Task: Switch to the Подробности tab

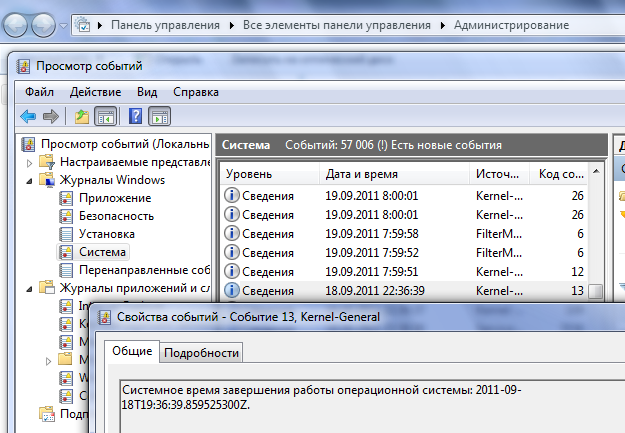Action: [201, 353]
